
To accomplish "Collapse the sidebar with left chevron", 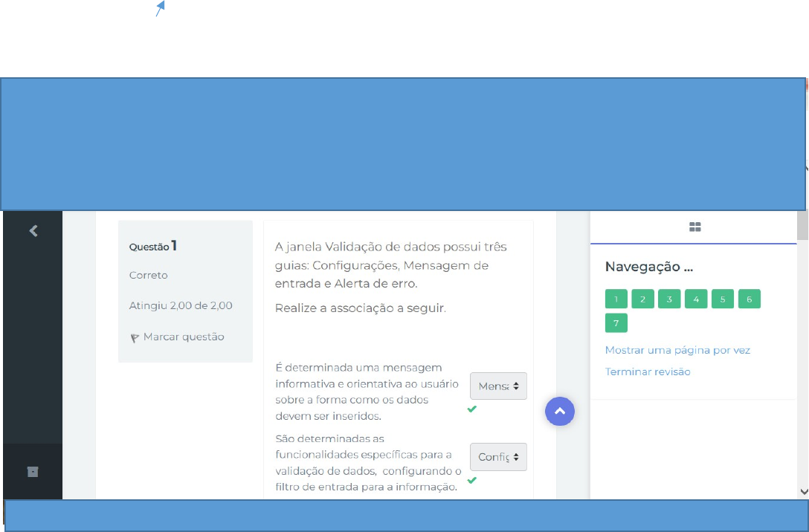I will tap(33, 231).
